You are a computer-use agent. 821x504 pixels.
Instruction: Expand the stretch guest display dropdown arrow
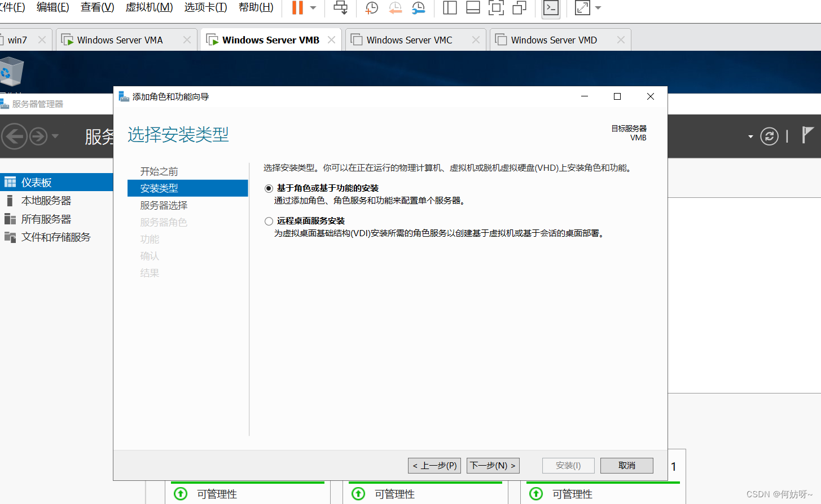[x=598, y=8]
